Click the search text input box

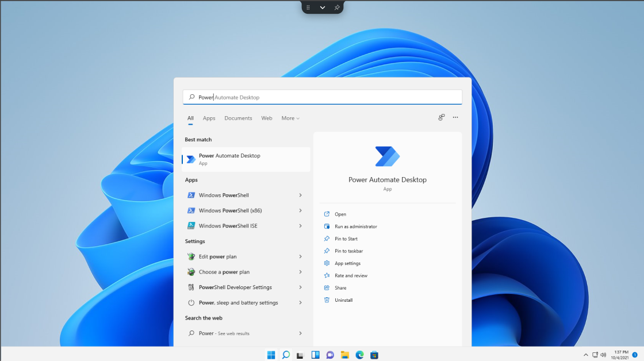(322, 97)
